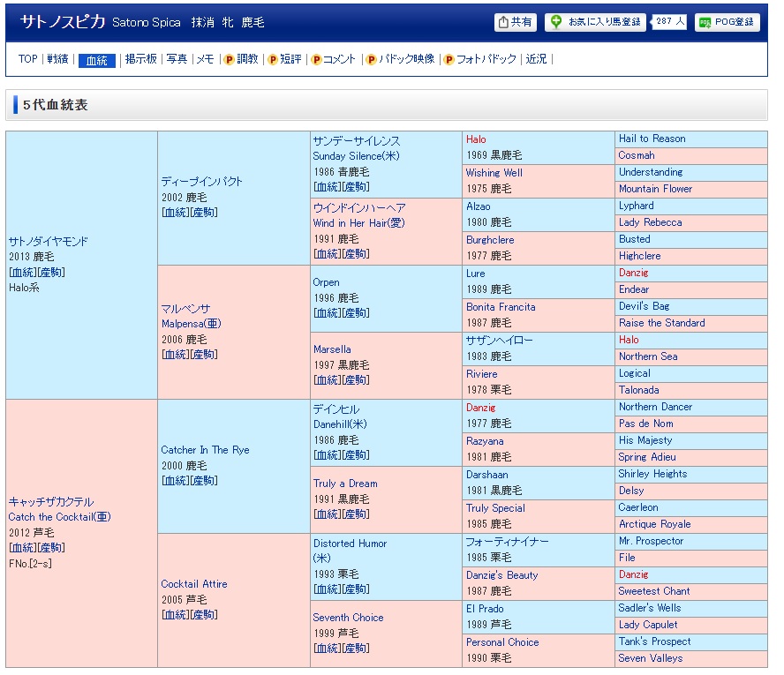Click the Mr. Prospector ancestor link
The height and width of the screenshot is (675, 784).
click(651, 541)
